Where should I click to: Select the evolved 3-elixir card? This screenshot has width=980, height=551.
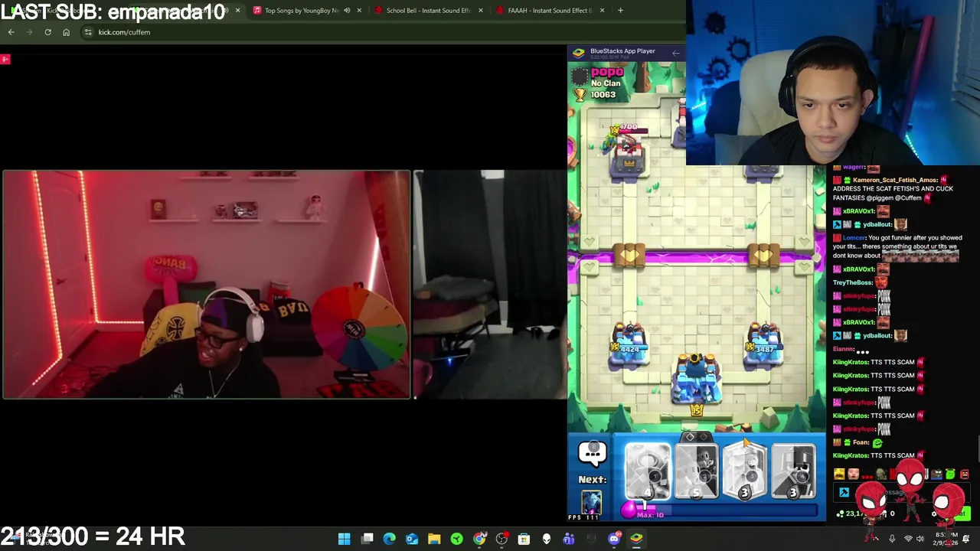744,471
